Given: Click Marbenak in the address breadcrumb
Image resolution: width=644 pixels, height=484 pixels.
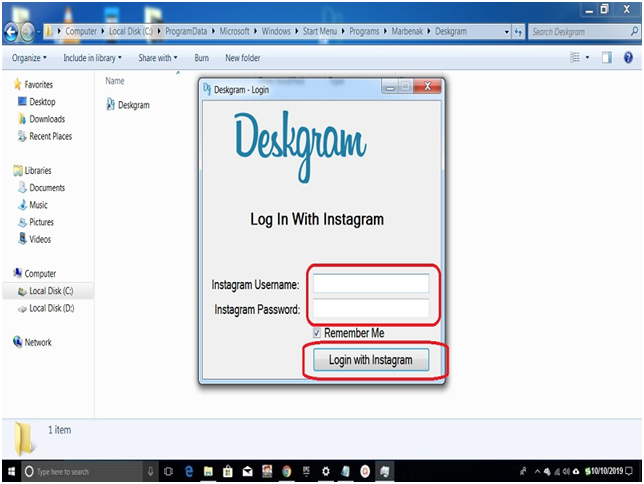Looking at the screenshot, I should click(x=407, y=31).
